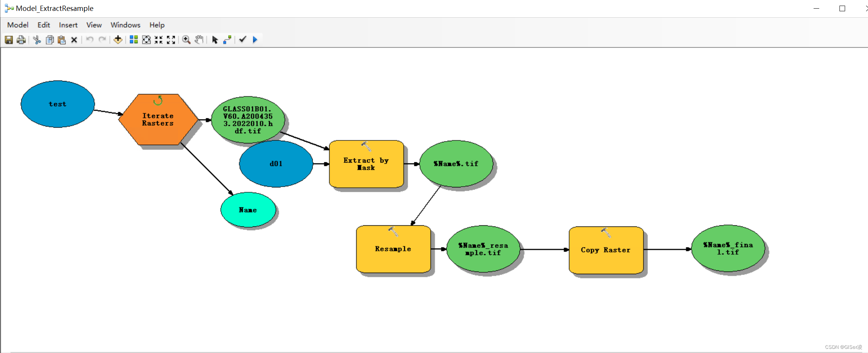Open the Windows menu

[x=125, y=25]
